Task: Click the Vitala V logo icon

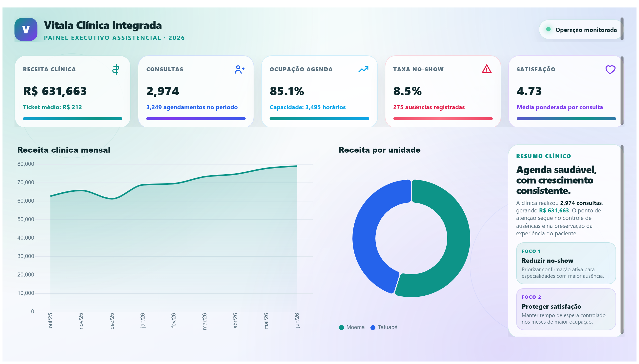Action: pyautogui.click(x=26, y=29)
